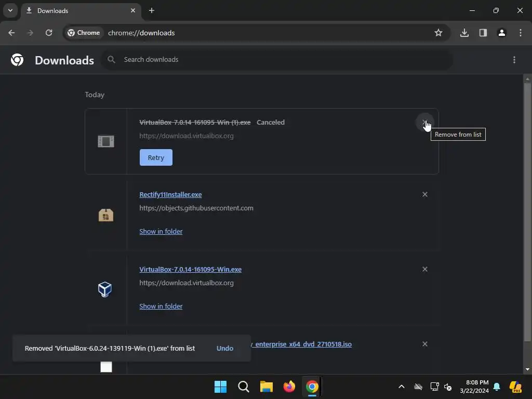Click the Chrome logo beside Downloads title

(x=17, y=60)
